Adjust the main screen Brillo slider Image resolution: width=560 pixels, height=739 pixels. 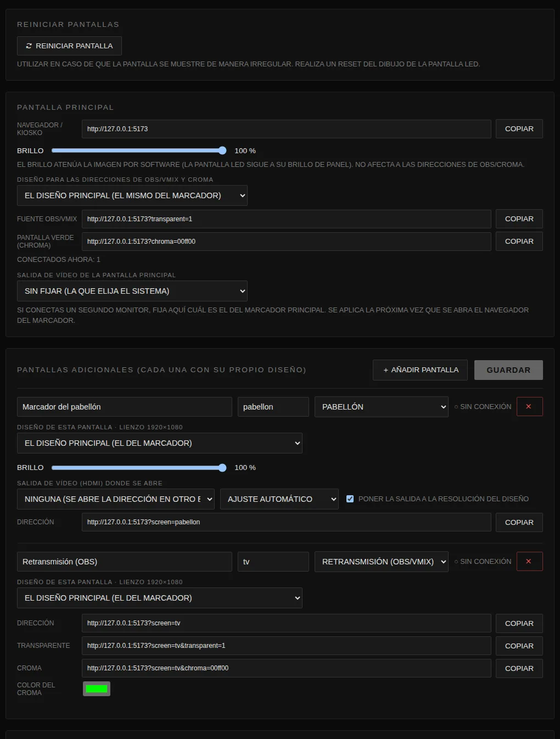click(139, 150)
